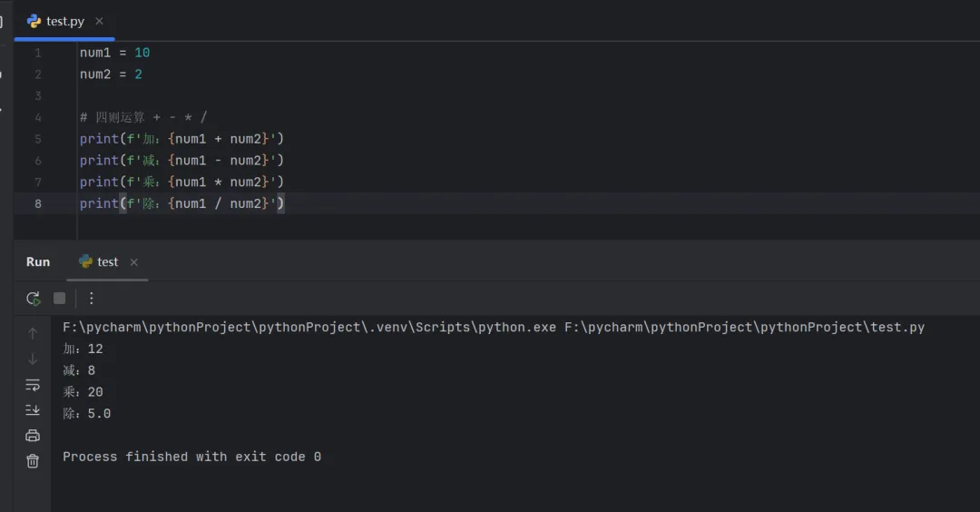Click line number 1 in the gutter
Image resolution: width=980 pixels, height=512 pixels.
click(38, 53)
